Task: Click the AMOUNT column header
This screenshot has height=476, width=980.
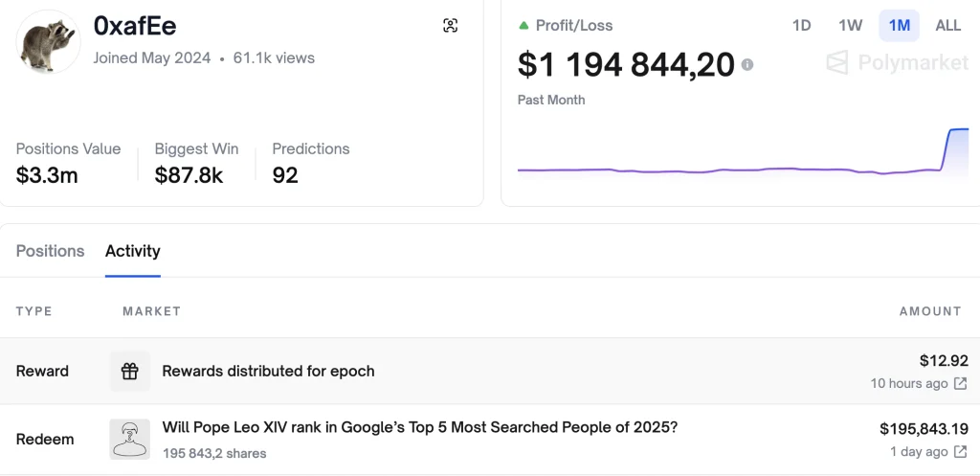Action: pyautogui.click(x=929, y=311)
